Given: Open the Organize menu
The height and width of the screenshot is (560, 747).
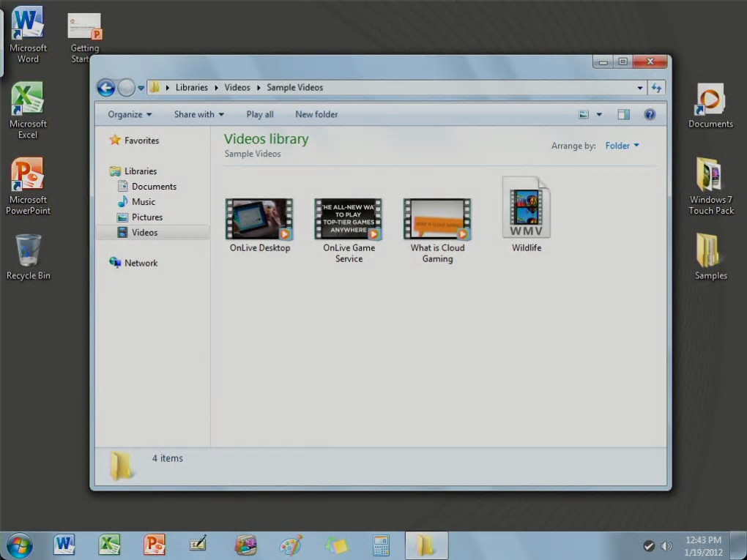Looking at the screenshot, I should pos(130,114).
